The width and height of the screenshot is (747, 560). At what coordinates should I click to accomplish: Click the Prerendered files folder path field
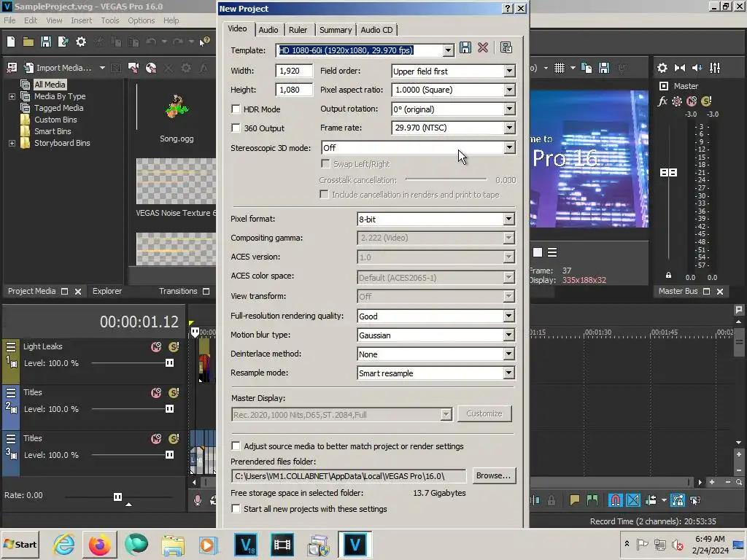[348, 475]
